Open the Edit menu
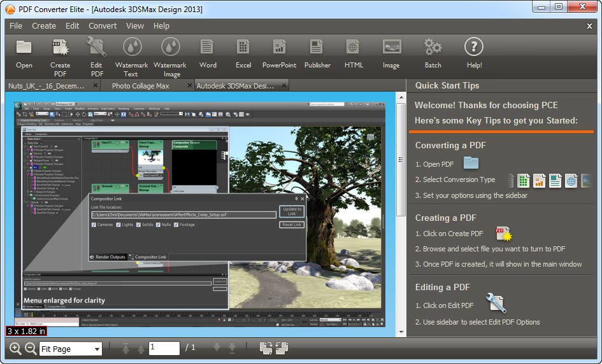The width and height of the screenshot is (602, 364). tap(72, 25)
